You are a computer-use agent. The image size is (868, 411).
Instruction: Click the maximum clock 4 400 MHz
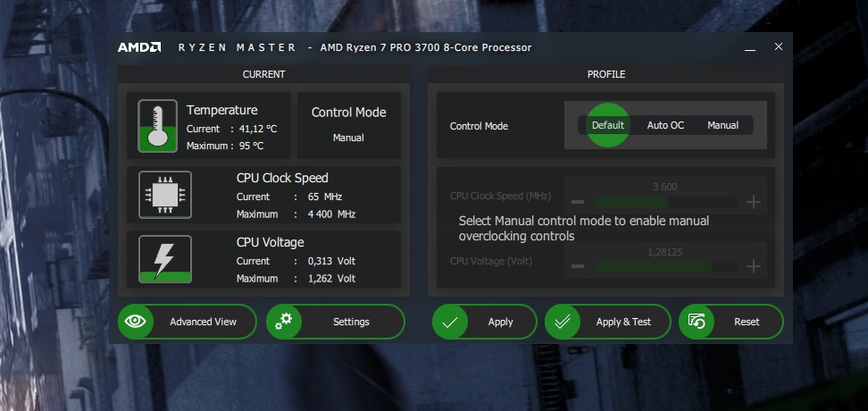(331, 214)
